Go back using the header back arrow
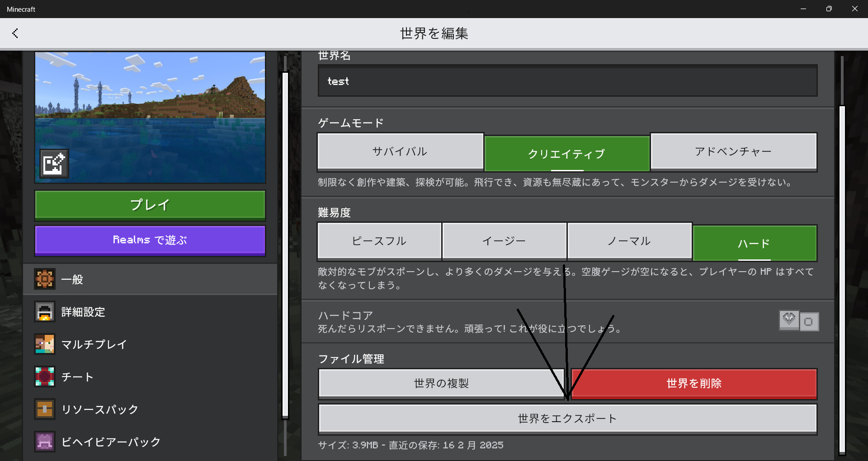The width and height of the screenshot is (868, 461). pos(15,33)
